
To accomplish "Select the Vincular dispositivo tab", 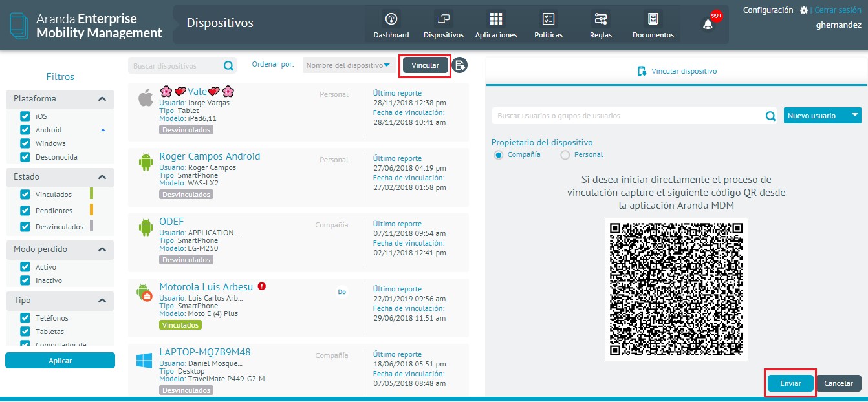I will pyautogui.click(x=677, y=71).
